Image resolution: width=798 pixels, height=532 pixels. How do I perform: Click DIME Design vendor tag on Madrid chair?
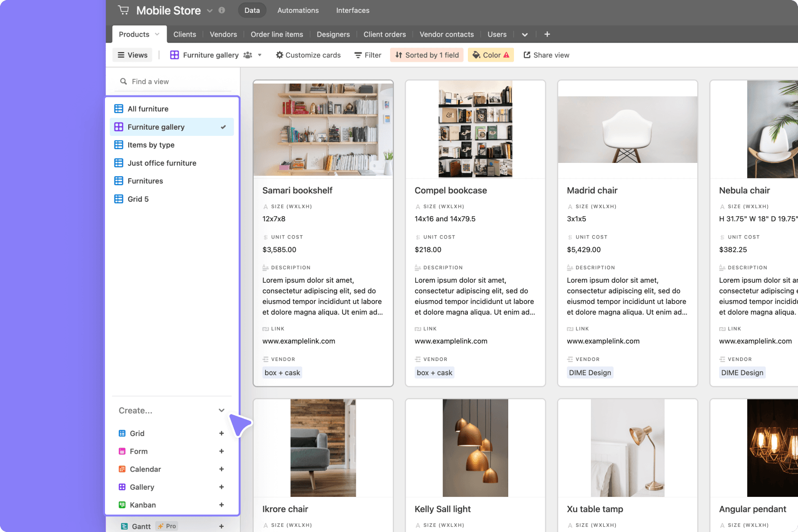(590, 373)
